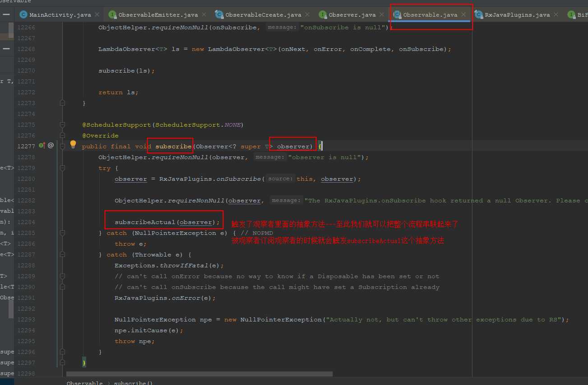The width and height of the screenshot is (588, 385).
Task: Click line number 12291 in the gutter
Action: coord(26,298)
